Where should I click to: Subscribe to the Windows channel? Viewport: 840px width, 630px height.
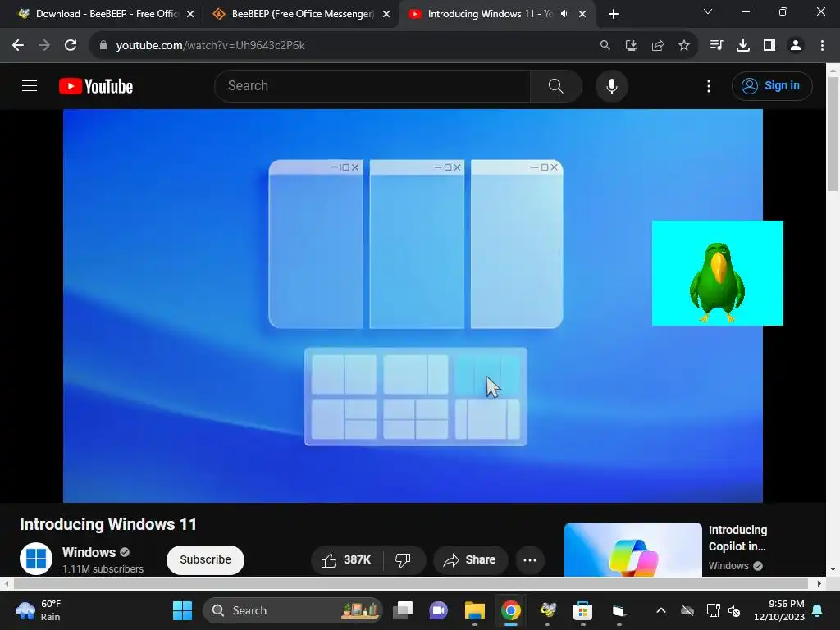[205, 559]
